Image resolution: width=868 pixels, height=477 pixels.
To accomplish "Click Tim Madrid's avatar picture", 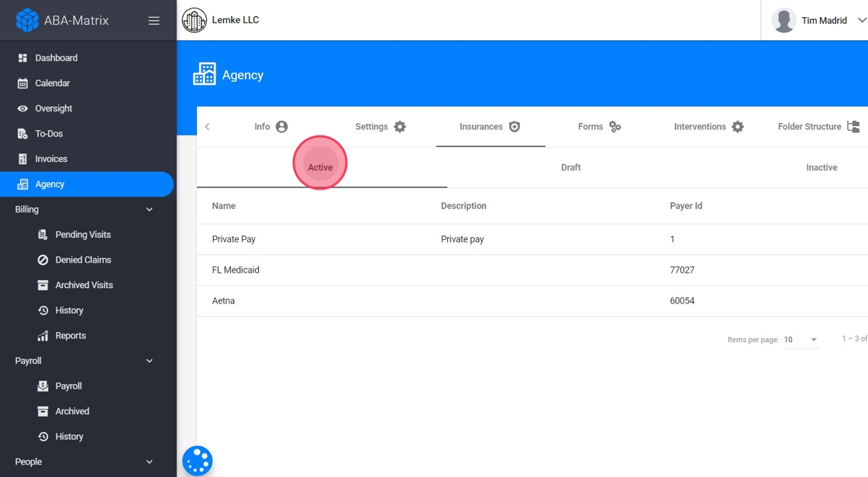I will pos(784,20).
